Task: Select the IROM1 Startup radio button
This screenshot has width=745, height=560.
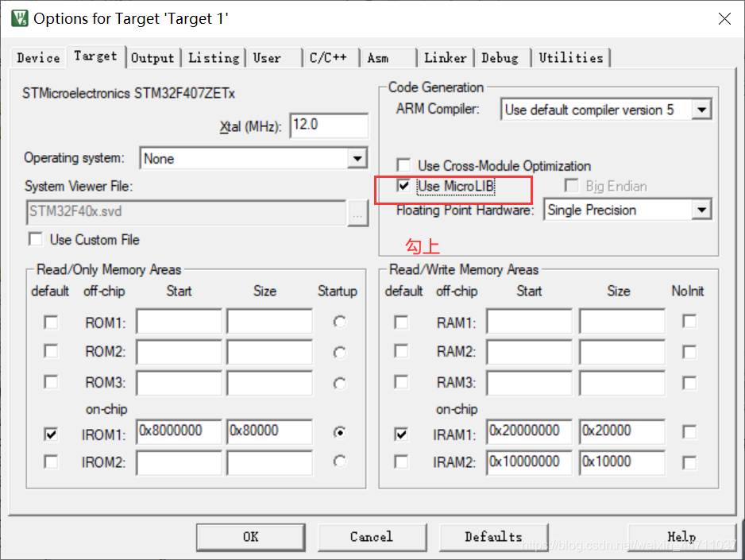Action: tap(339, 433)
